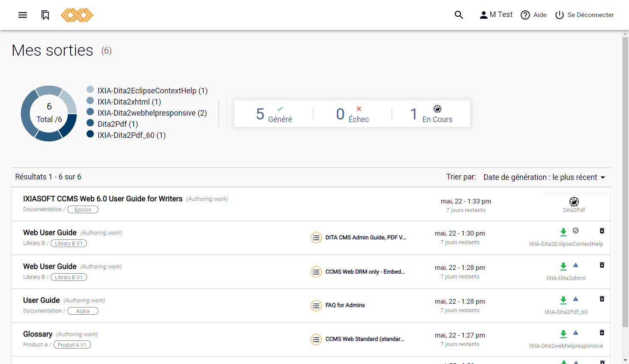Open IXIASOFT CCMS Web 6.0 User Guide for Writers
Image resolution: width=629 pixels, height=364 pixels.
pos(103,199)
